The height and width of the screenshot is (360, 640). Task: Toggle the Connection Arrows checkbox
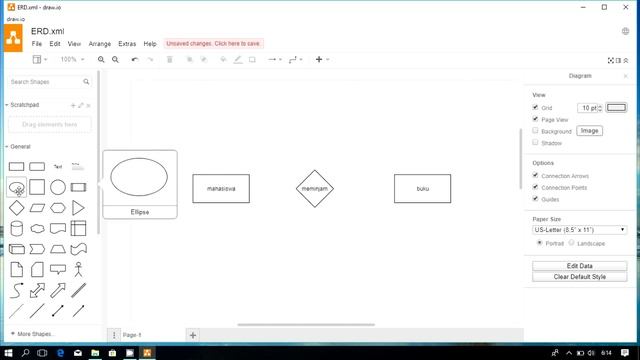pos(535,175)
